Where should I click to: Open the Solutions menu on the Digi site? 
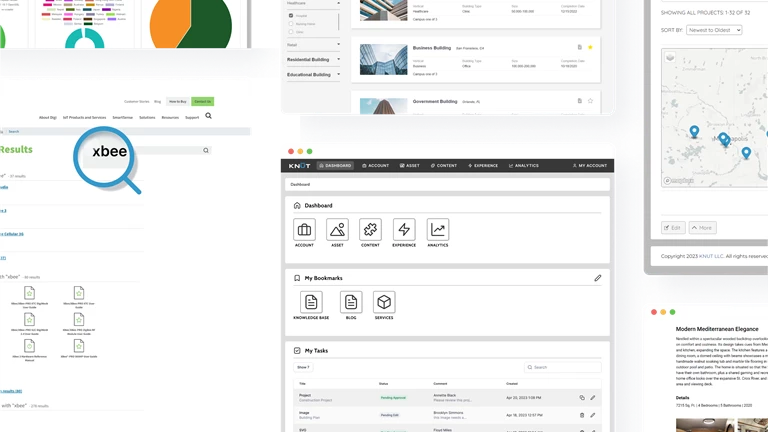pyautogui.click(x=147, y=118)
